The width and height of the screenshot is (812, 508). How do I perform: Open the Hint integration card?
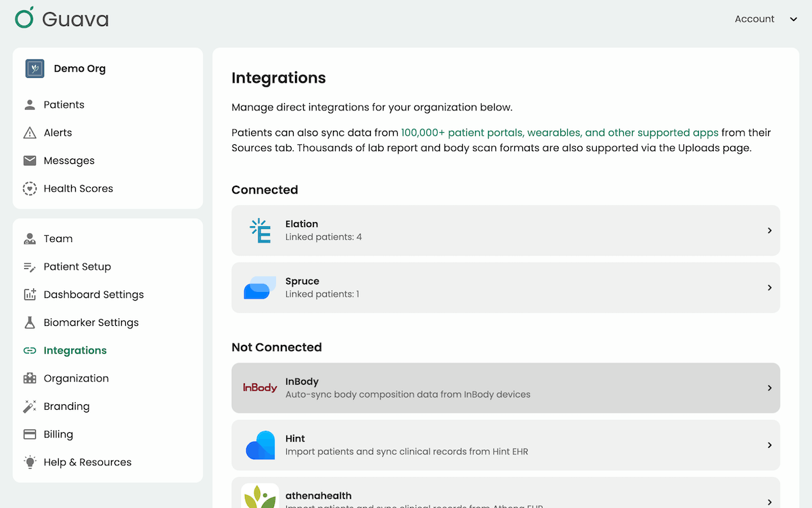tap(505, 445)
